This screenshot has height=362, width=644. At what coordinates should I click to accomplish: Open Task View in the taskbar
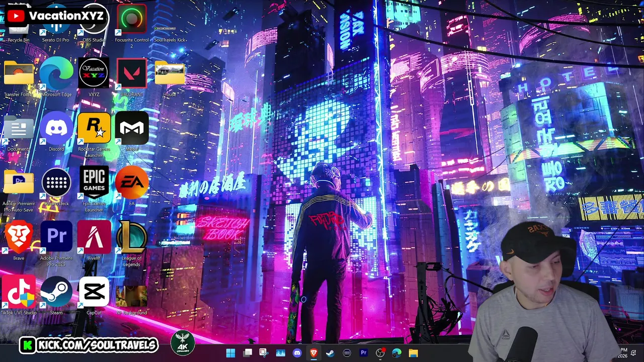[x=248, y=353]
